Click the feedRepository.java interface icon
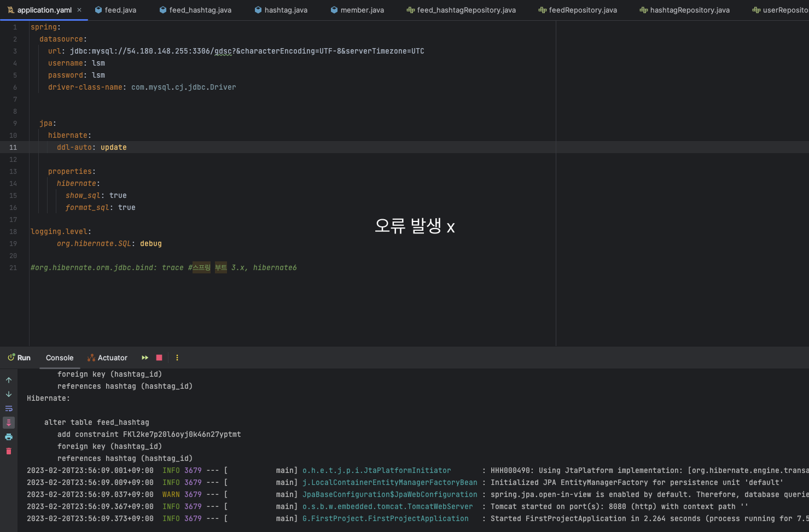 pyautogui.click(x=542, y=10)
